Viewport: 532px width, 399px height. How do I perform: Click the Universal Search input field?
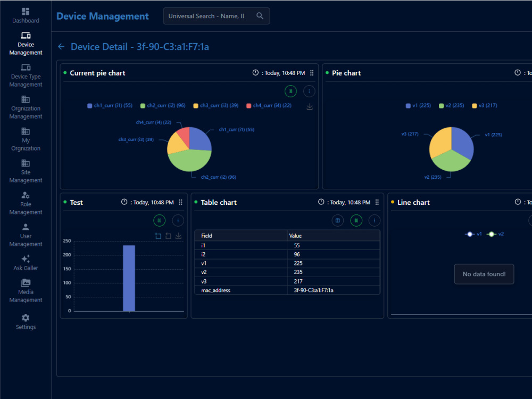[x=217, y=16]
